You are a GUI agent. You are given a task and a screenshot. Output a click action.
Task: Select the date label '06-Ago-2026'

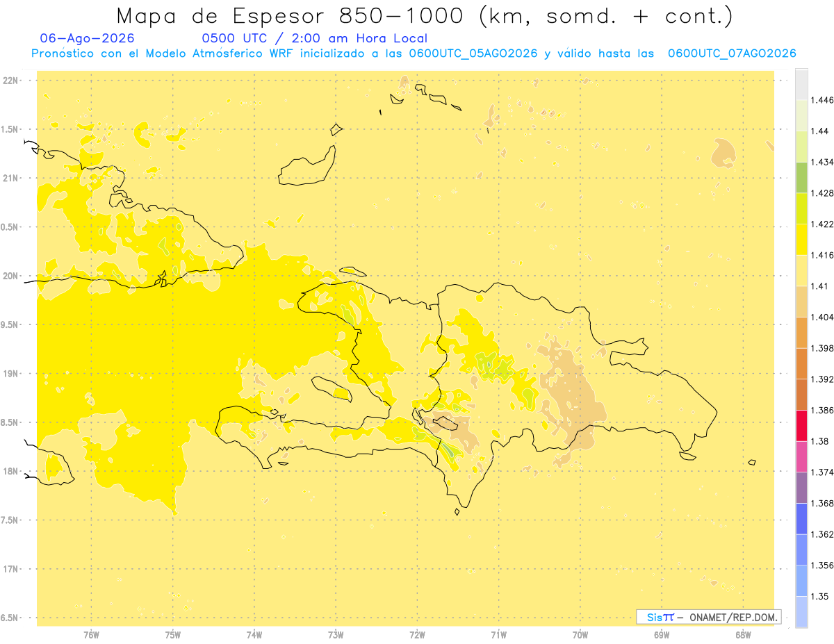[88, 38]
